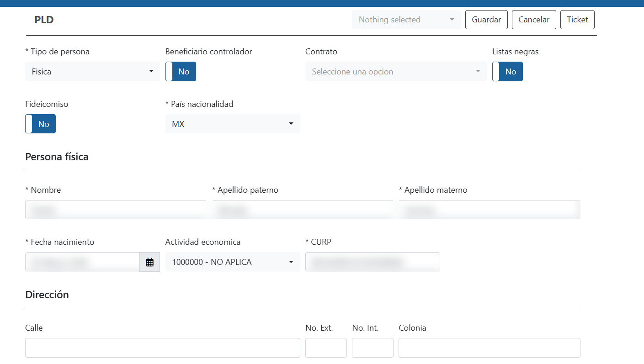Focus the No. Int. input field
The width and height of the screenshot is (644, 364).
(373, 348)
